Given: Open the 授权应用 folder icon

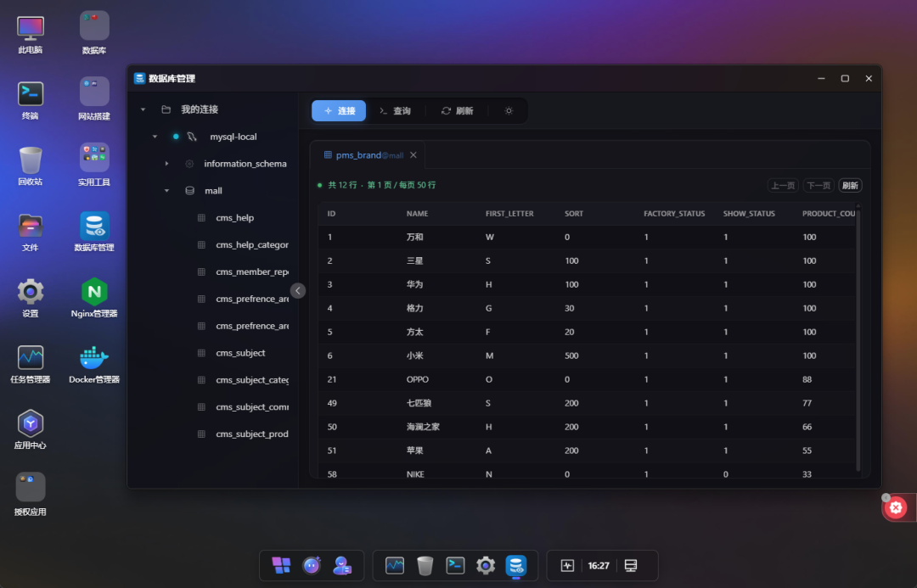Looking at the screenshot, I should tap(31, 495).
